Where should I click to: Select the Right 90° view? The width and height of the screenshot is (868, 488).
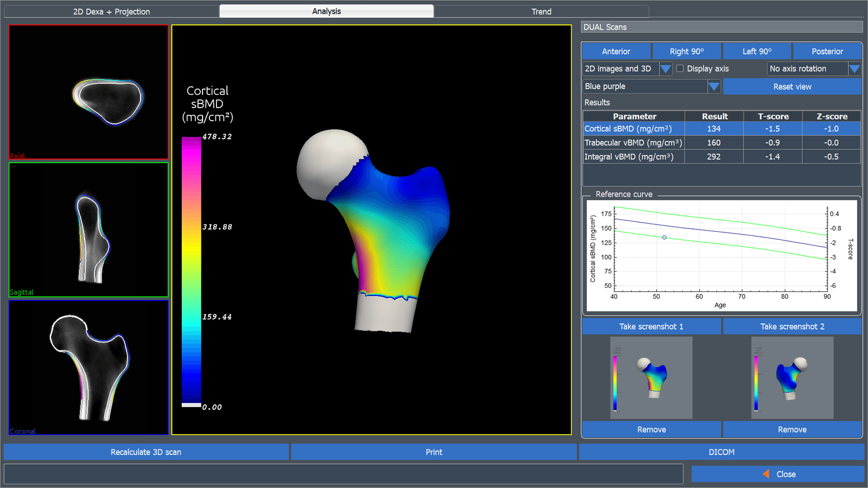point(686,51)
